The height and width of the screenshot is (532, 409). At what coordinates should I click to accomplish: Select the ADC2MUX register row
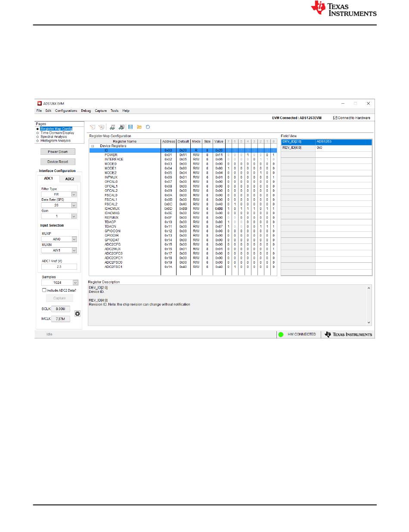(183, 249)
